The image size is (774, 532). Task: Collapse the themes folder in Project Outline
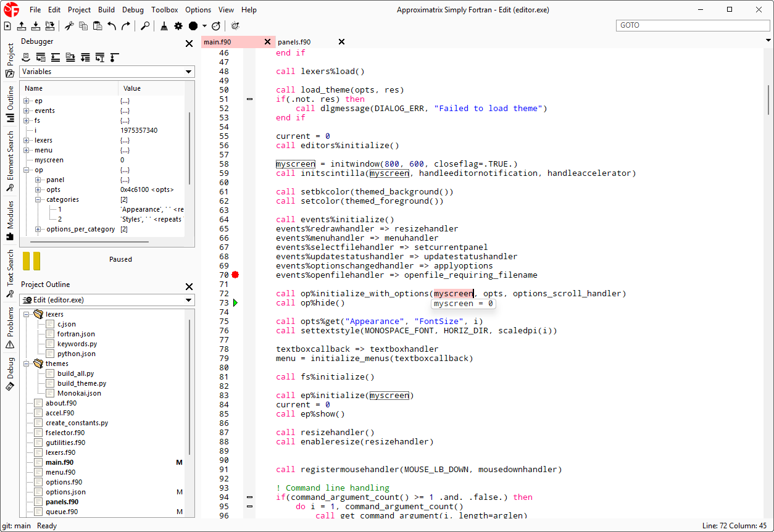coord(27,364)
